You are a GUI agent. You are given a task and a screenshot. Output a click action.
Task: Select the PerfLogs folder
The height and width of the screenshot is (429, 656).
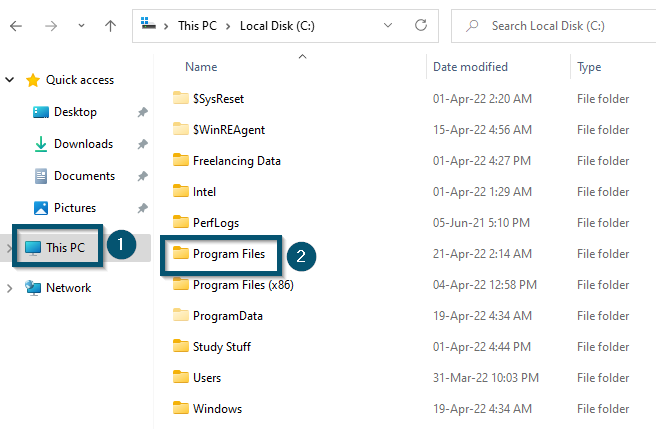pyautogui.click(x=216, y=223)
